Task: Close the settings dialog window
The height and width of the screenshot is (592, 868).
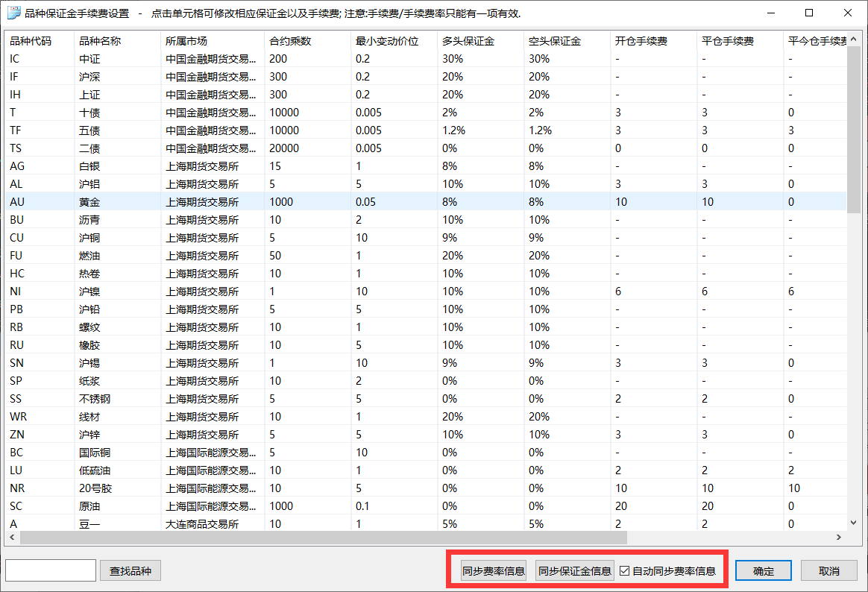Action: point(848,13)
